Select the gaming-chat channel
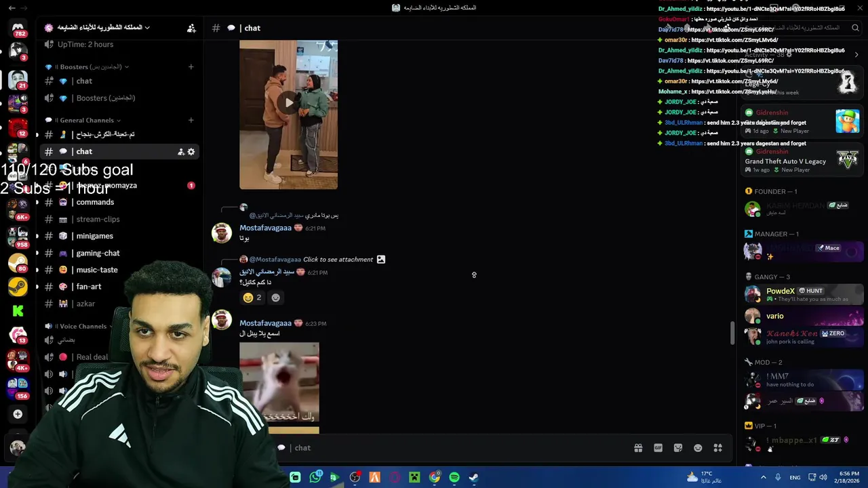 tap(119, 253)
